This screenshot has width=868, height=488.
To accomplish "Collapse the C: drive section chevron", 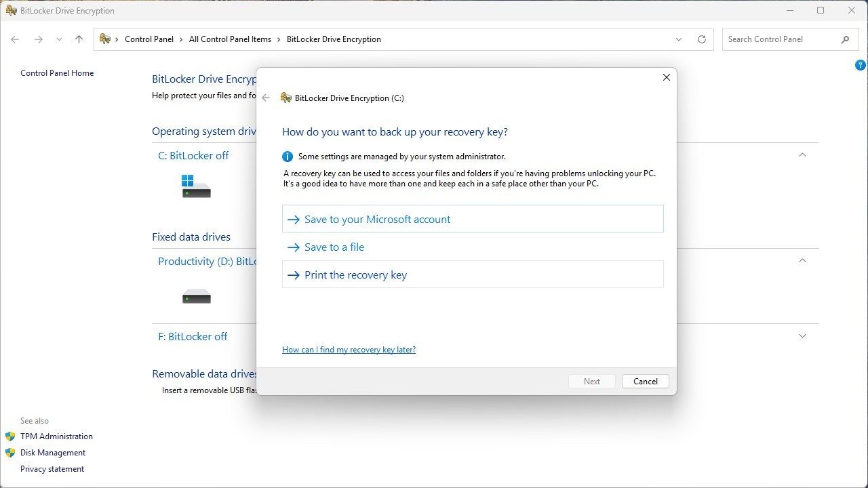I will tap(802, 155).
